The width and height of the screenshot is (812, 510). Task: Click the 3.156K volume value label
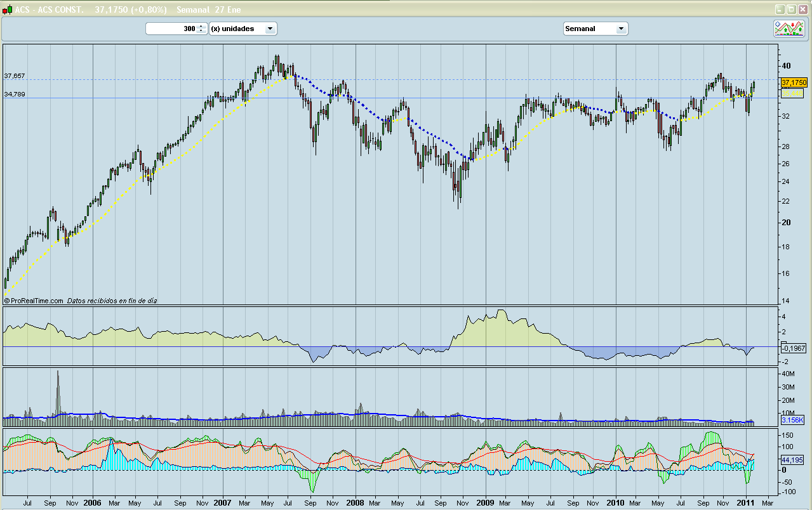tap(793, 420)
